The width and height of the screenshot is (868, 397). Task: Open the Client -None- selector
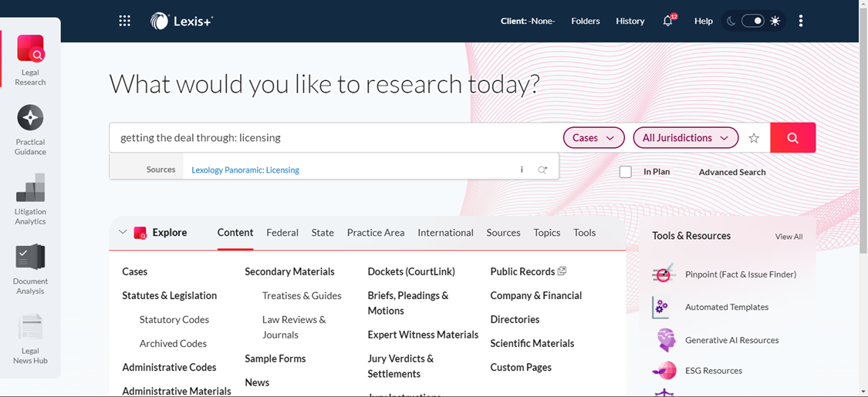tap(528, 21)
